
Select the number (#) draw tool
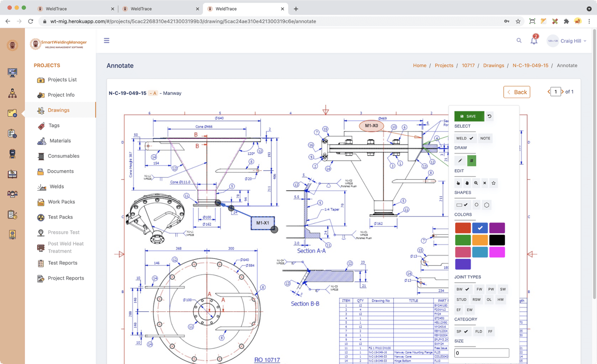[472, 160]
